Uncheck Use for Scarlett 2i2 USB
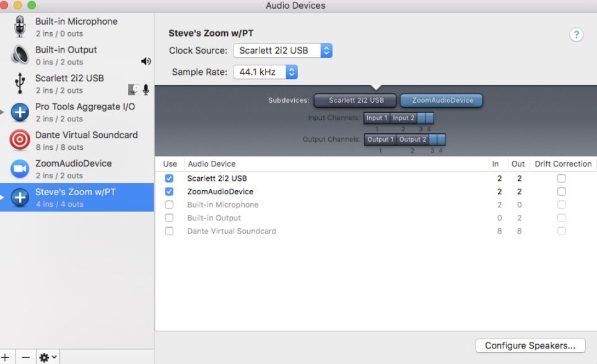Screen dimensions: 597x364 coord(169,178)
